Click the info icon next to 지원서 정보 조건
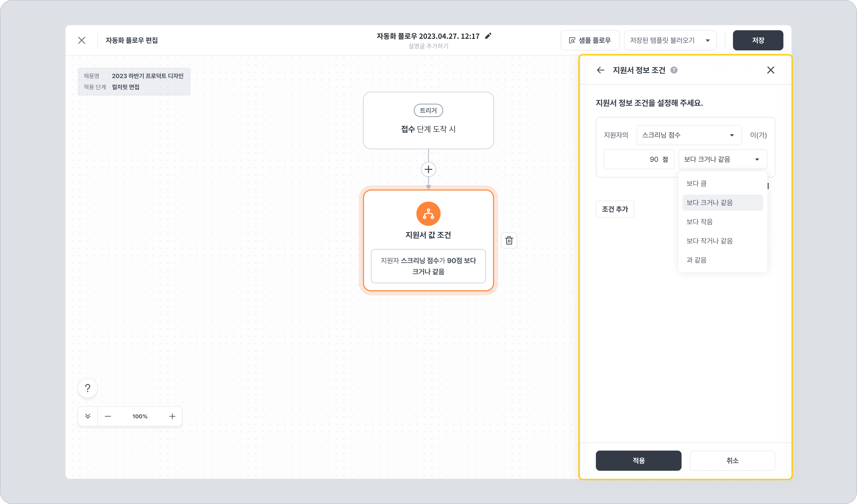The width and height of the screenshot is (857, 504). pos(674,70)
